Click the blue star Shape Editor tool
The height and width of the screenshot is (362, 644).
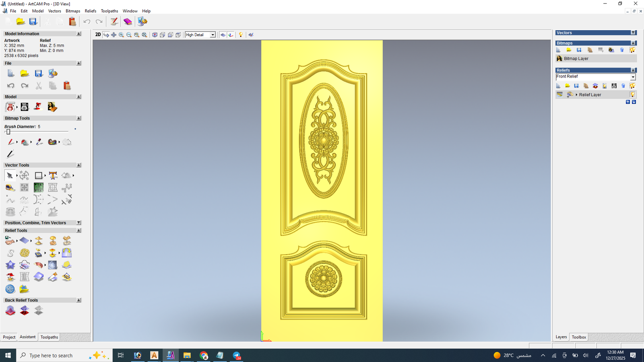[x=10, y=265]
